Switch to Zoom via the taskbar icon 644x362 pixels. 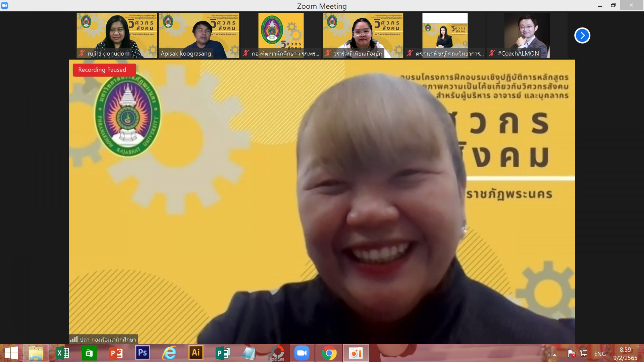point(302,353)
